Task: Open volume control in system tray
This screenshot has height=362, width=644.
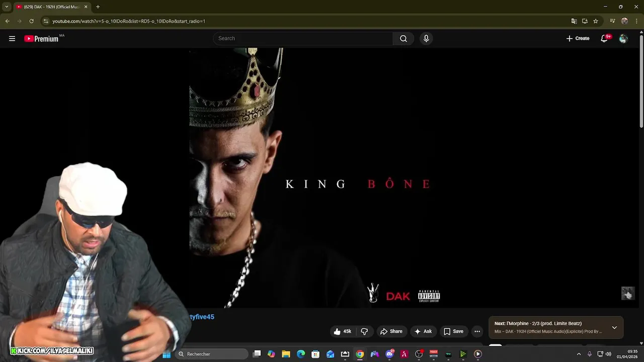Action: 608,354
